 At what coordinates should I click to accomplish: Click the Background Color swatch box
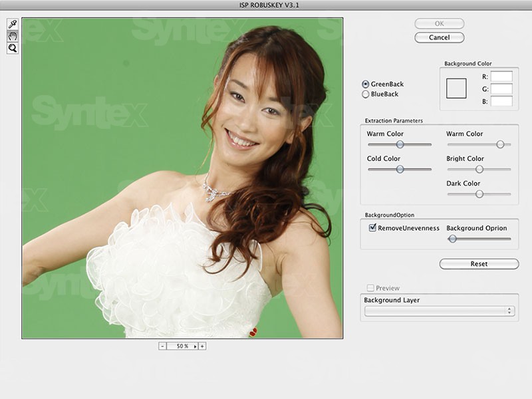tap(456, 88)
